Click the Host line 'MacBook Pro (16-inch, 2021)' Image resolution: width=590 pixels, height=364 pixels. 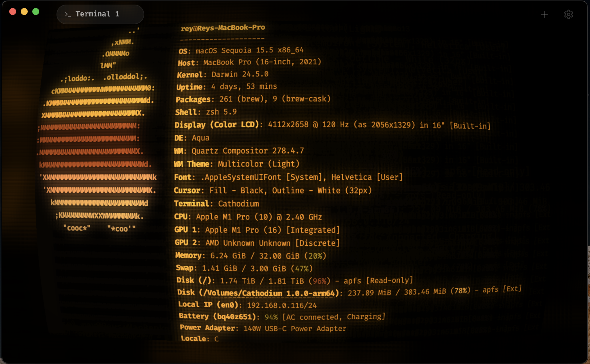point(262,62)
